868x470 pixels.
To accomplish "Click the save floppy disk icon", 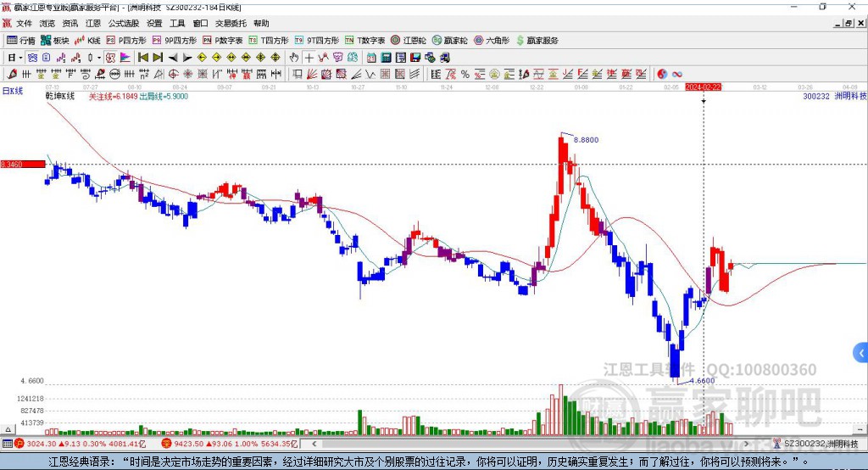I will (415, 58).
